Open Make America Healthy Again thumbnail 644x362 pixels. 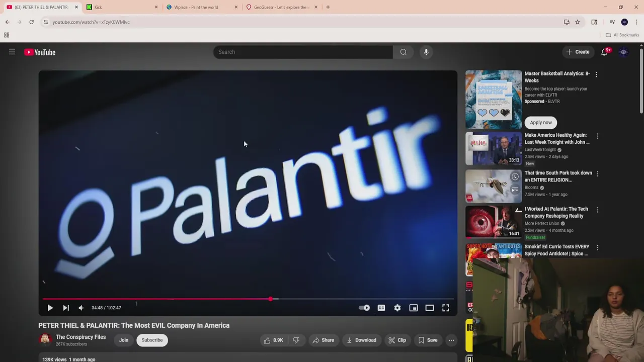(x=494, y=148)
